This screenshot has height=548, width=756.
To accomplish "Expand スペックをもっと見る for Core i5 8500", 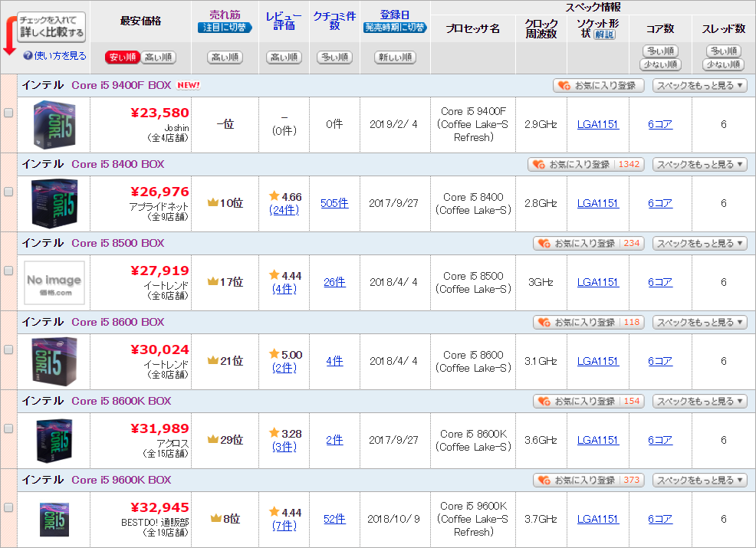I will (699, 244).
